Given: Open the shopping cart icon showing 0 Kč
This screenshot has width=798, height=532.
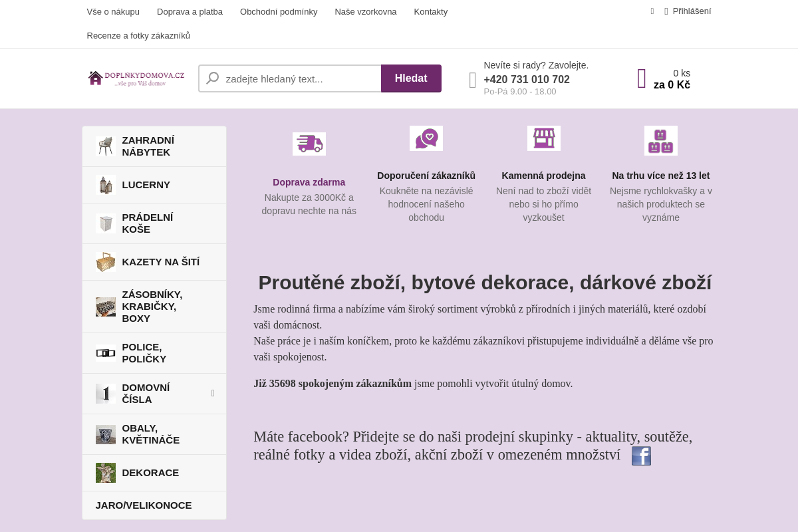Looking at the screenshot, I should tap(641, 78).
